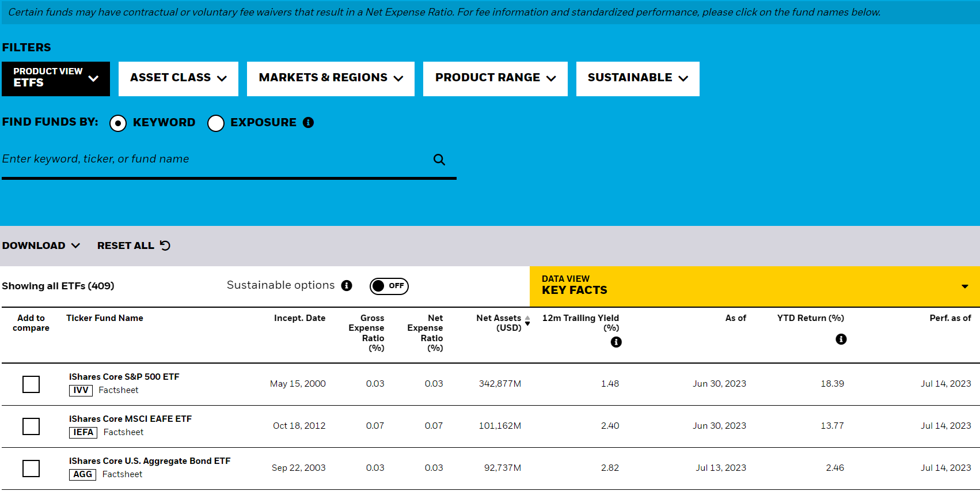This screenshot has width=980, height=491.
Task: Expand the Sustainable filter
Action: point(638,78)
